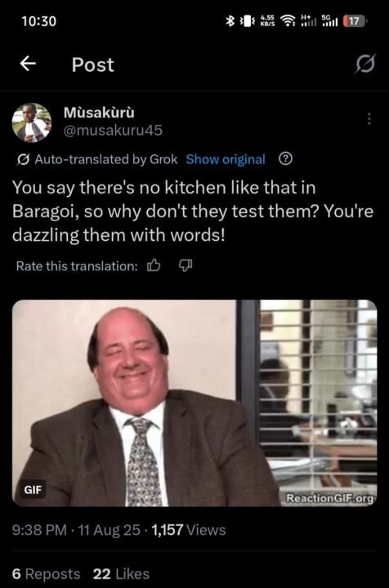Tap the Grok logo beside Auto-translated

pyautogui.click(x=23, y=160)
